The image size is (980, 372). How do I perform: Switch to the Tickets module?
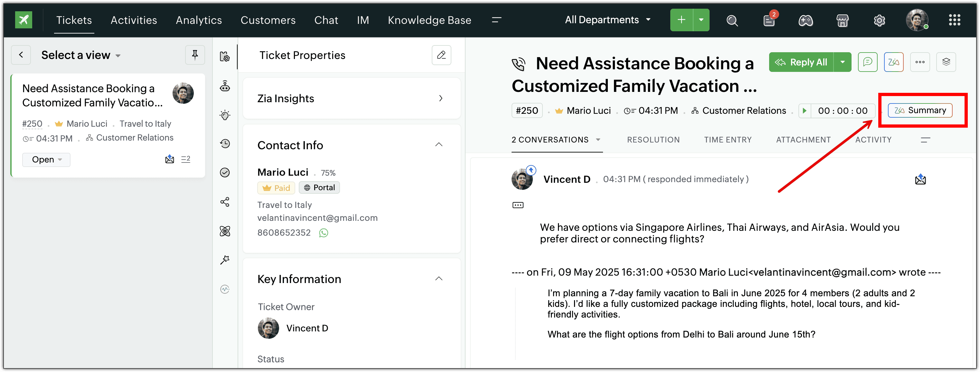coord(74,20)
